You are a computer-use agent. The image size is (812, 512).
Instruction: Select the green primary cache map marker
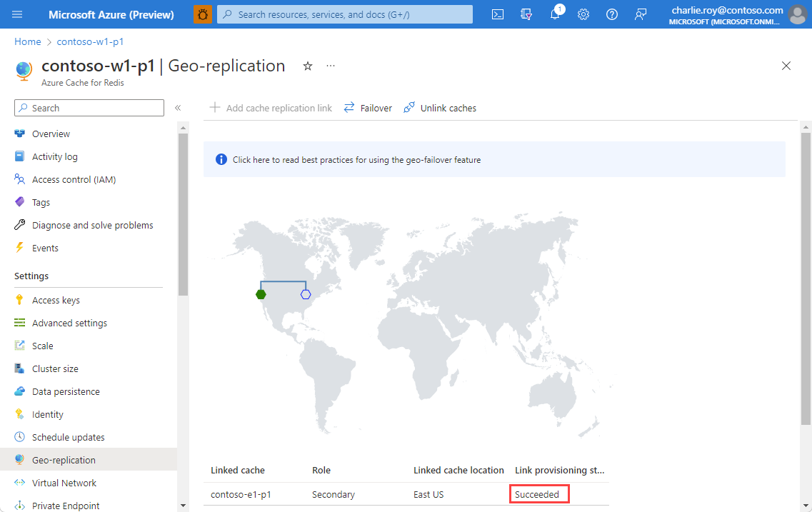(261, 294)
